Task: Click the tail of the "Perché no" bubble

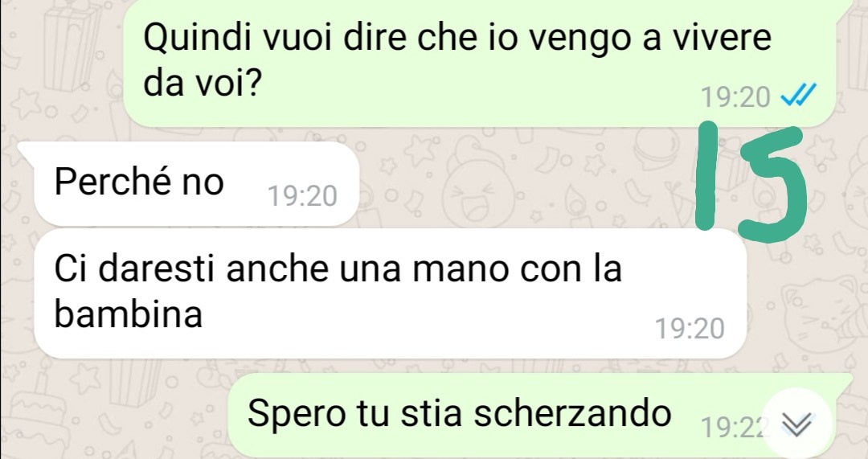Action: [x=26, y=150]
